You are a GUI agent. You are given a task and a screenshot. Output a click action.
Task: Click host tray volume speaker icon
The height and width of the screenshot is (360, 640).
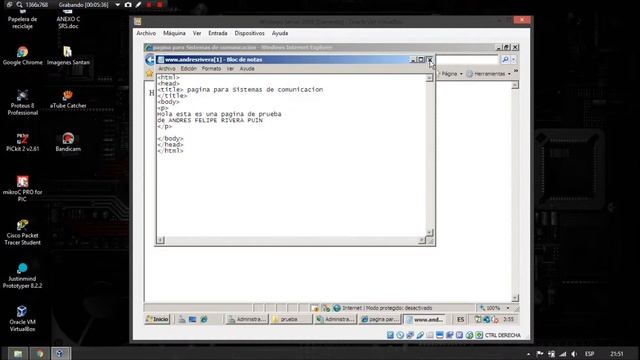point(574,354)
